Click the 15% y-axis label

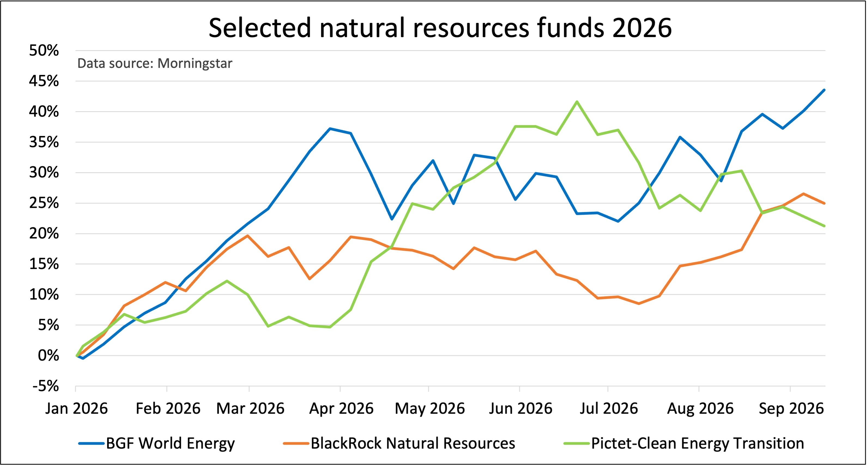point(44,264)
